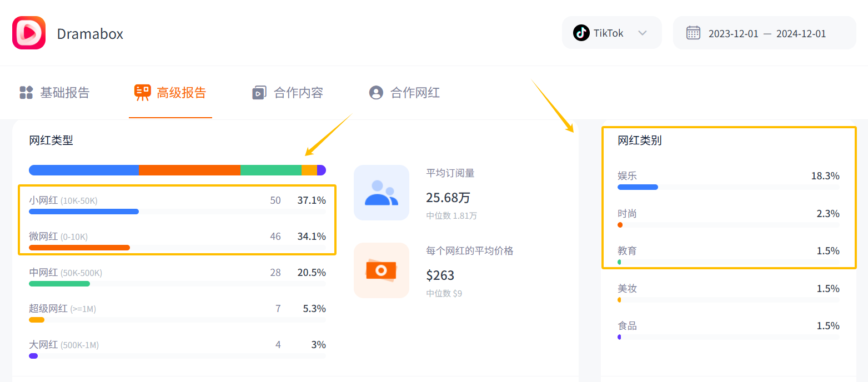Click the 合作网红 person icon
868x382 pixels.
(x=375, y=92)
